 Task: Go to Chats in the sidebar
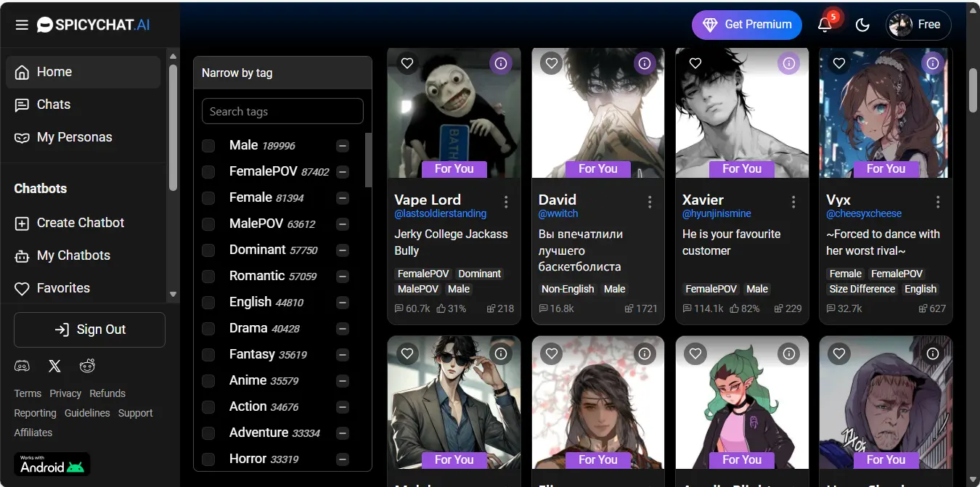54,105
